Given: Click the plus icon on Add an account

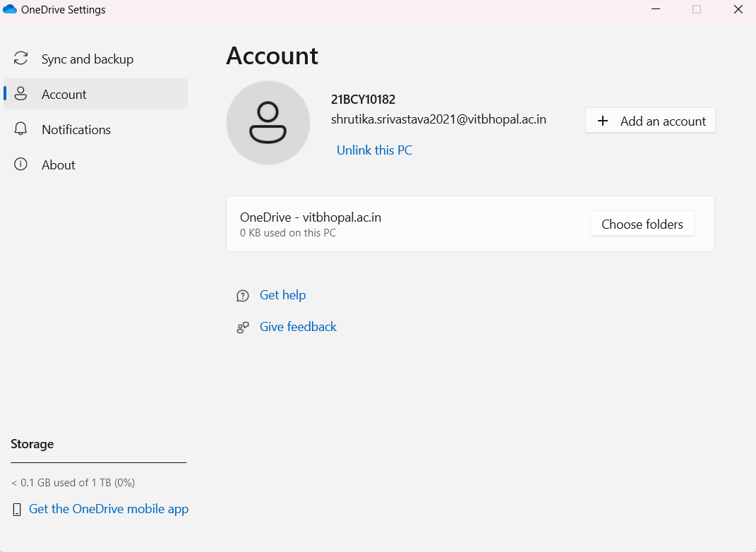Looking at the screenshot, I should [x=603, y=121].
